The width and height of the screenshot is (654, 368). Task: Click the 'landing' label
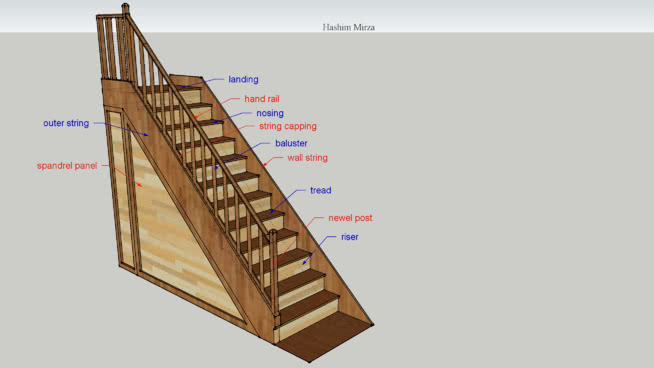[243, 79]
